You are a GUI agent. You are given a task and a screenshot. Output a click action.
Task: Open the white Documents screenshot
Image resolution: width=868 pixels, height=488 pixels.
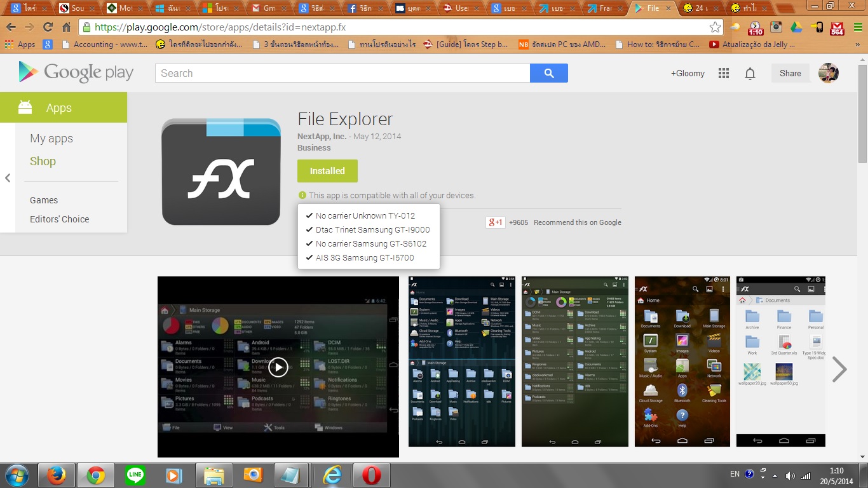click(781, 362)
